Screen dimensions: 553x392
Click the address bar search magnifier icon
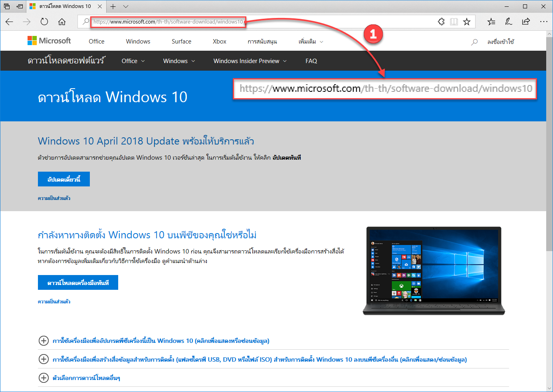pos(85,22)
